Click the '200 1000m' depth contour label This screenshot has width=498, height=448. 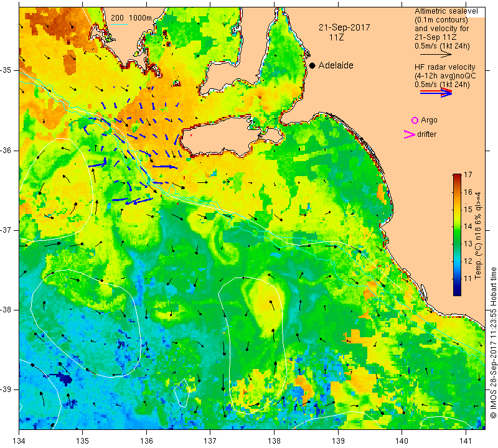(x=131, y=18)
